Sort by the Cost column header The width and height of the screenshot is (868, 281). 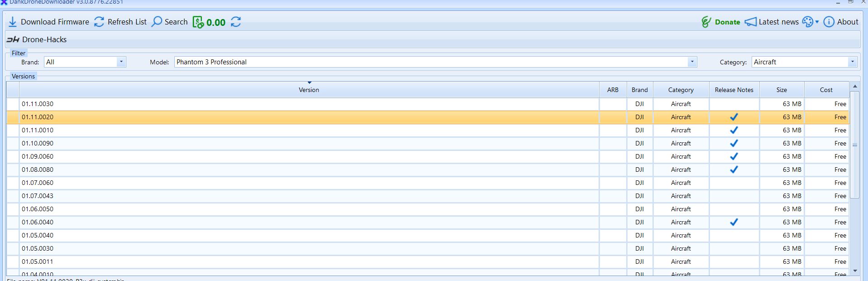tap(826, 90)
